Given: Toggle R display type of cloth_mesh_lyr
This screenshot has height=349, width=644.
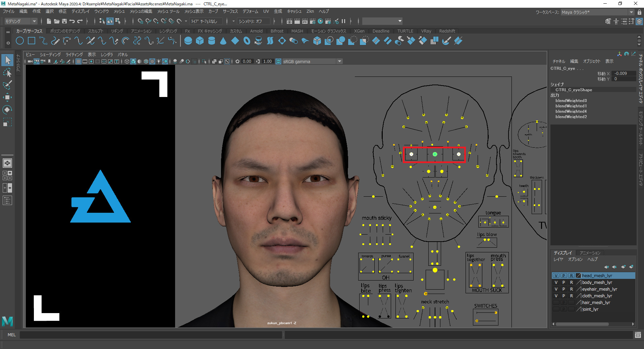Looking at the screenshot, I should (571, 296).
